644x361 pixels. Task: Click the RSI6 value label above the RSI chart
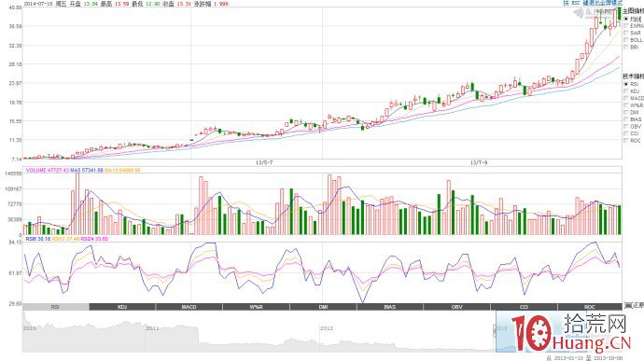tap(38, 238)
